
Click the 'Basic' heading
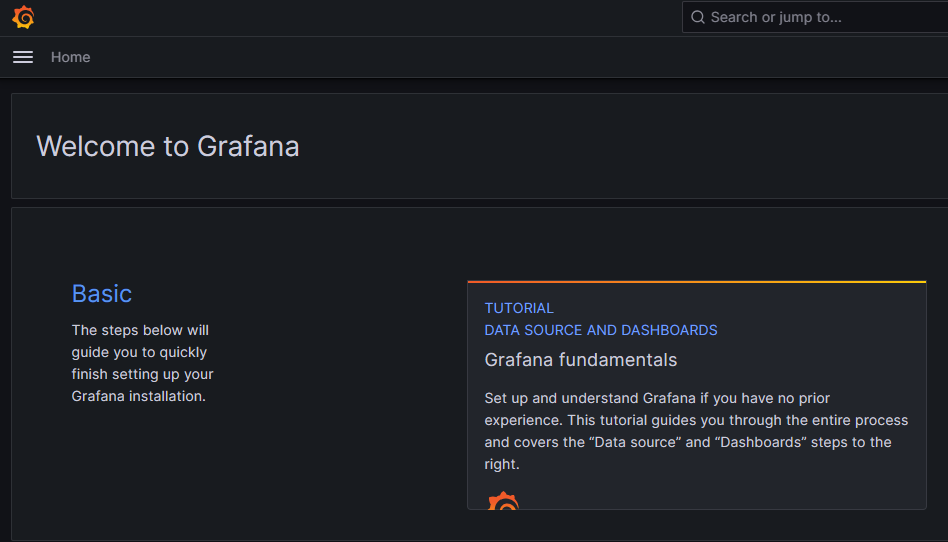click(102, 293)
